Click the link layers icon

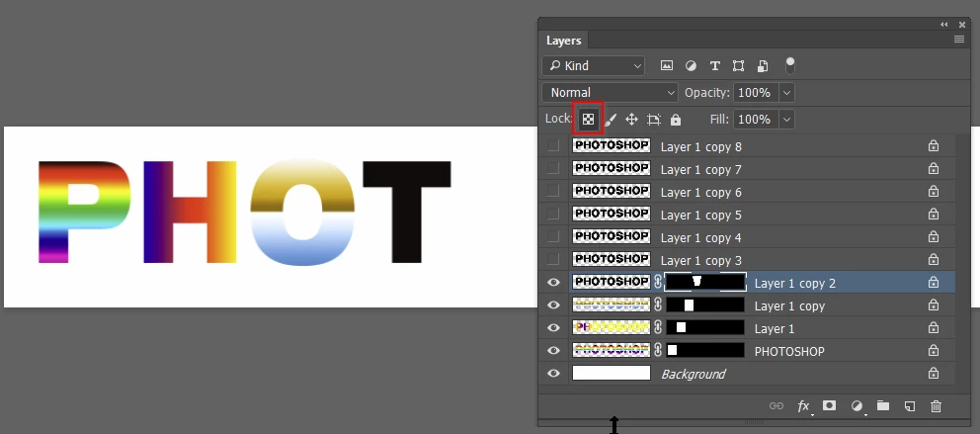[776, 406]
